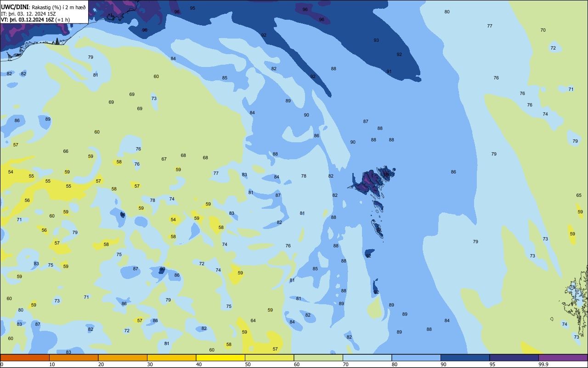The width and height of the screenshot is (588, 368).
Task: Select the 20–30 legend color band
Action: point(123,357)
